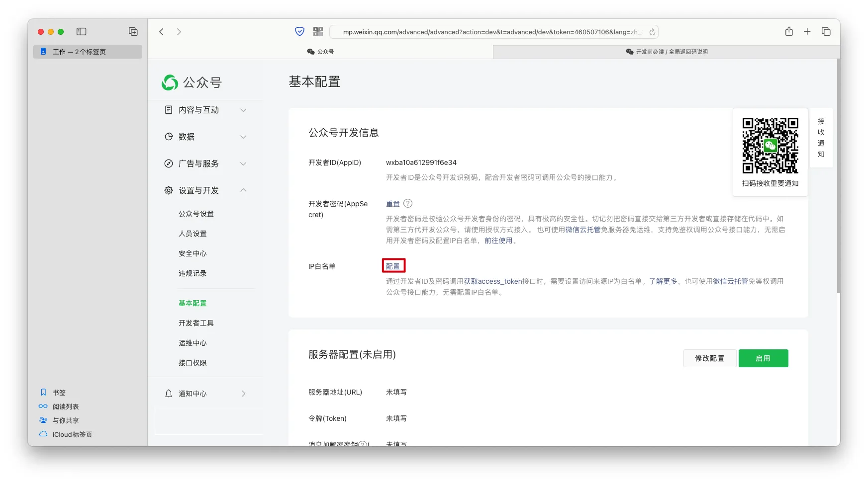Switch to the 开发前必读 browser tab
Viewport: 868px width, 483px height.
coord(666,52)
